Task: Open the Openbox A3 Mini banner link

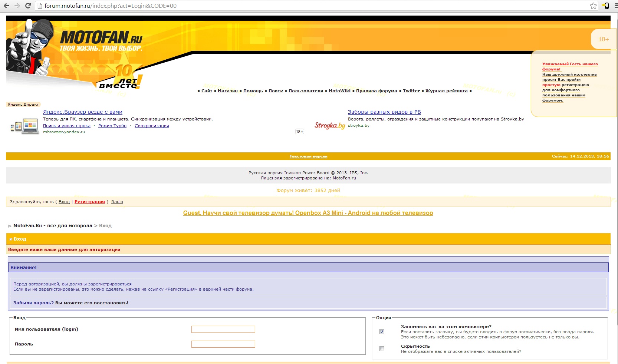Action: [x=308, y=213]
